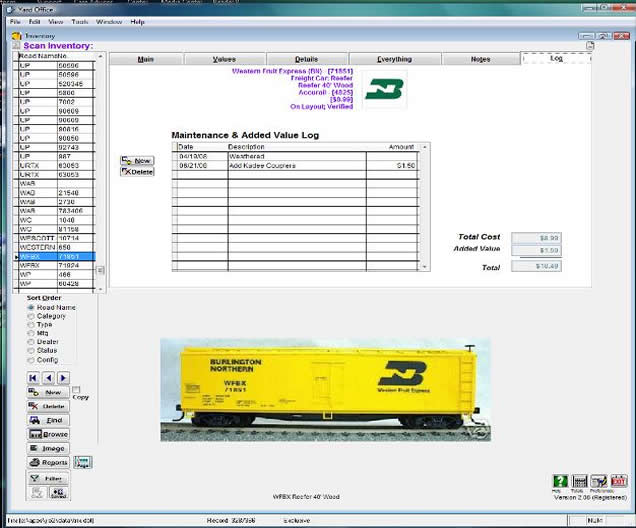Open the green Help question mark icon

[560, 481]
